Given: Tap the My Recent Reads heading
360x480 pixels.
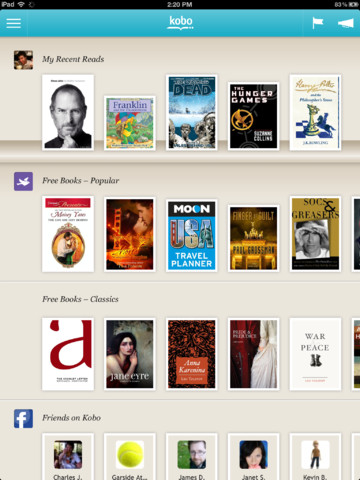Looking at the screenshot, I should pos(73,59).
